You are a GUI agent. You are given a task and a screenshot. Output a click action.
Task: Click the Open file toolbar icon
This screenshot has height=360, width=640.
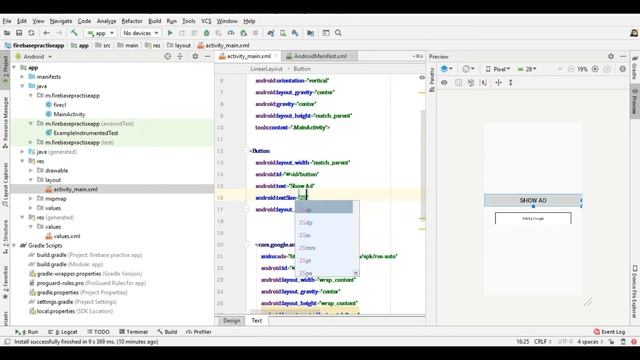7,33
